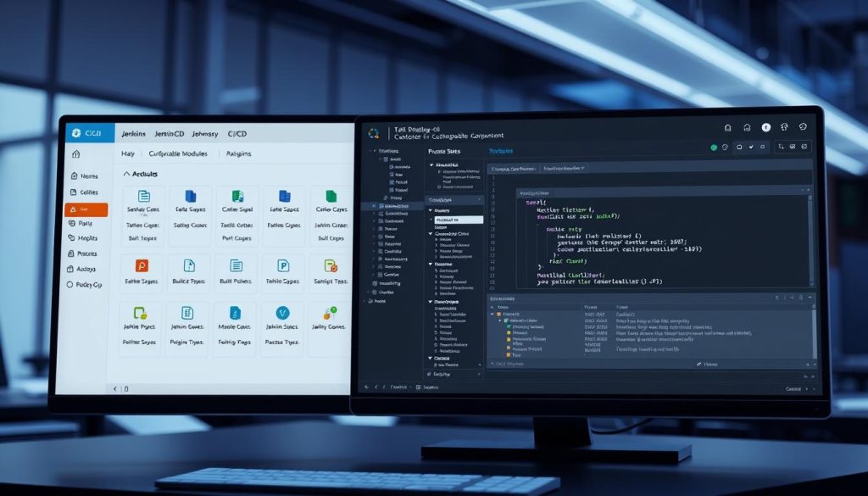Open the Built Pchers document card
The height and width of the screenshot is (496, 868).
point(236,265)
